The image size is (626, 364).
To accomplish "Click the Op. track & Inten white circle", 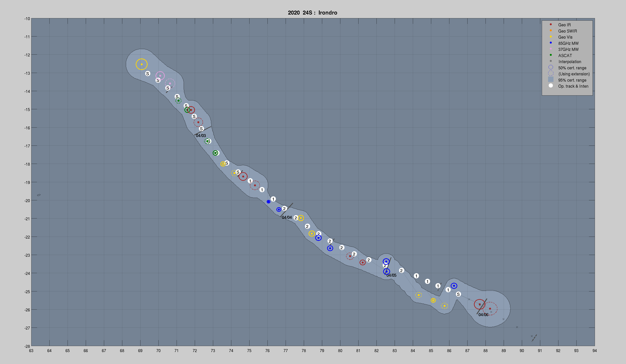I will click(551, 86).
